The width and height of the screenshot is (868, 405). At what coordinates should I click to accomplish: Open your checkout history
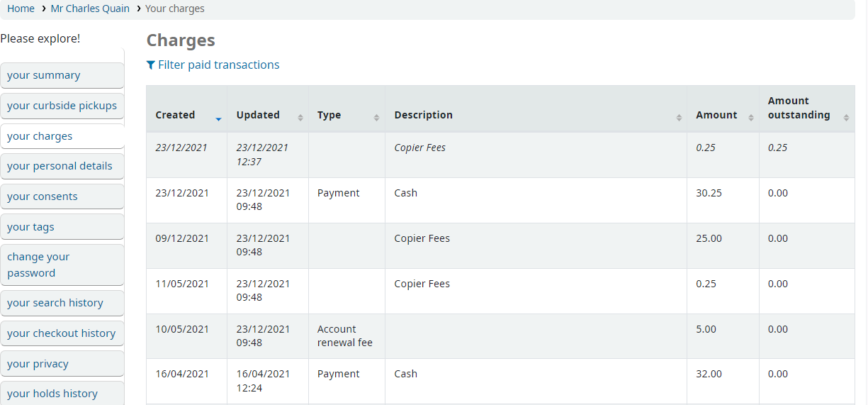[x=62, y=333]
